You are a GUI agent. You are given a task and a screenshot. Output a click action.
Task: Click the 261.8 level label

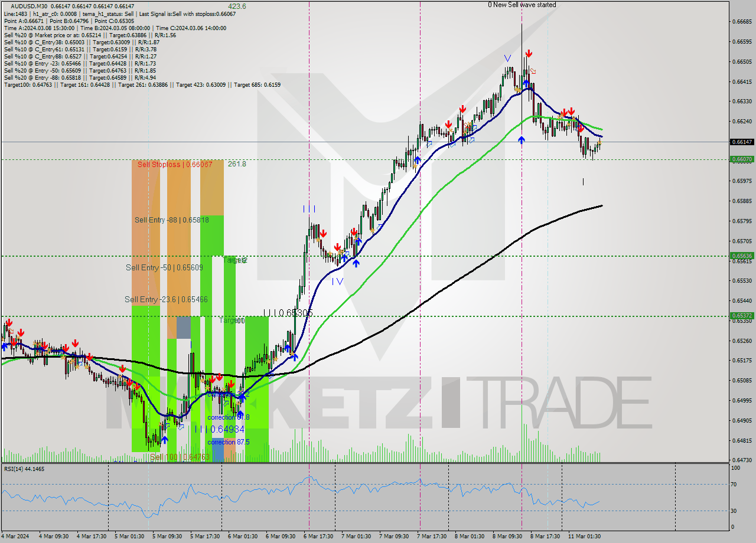237,164
